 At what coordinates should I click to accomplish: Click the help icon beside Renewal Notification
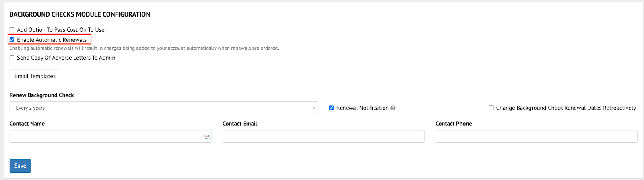[x=393, y=108]
